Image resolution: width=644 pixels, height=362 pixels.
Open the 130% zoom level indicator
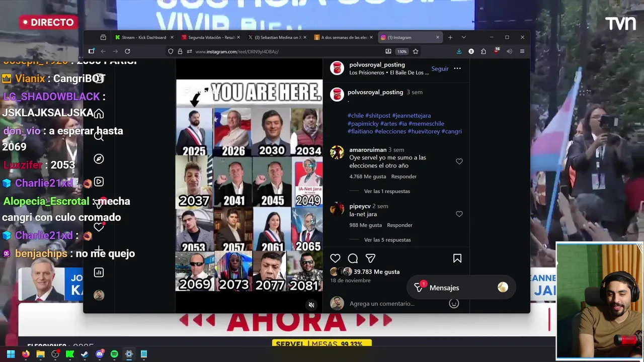pyautogui.click(x=401, y=51)
